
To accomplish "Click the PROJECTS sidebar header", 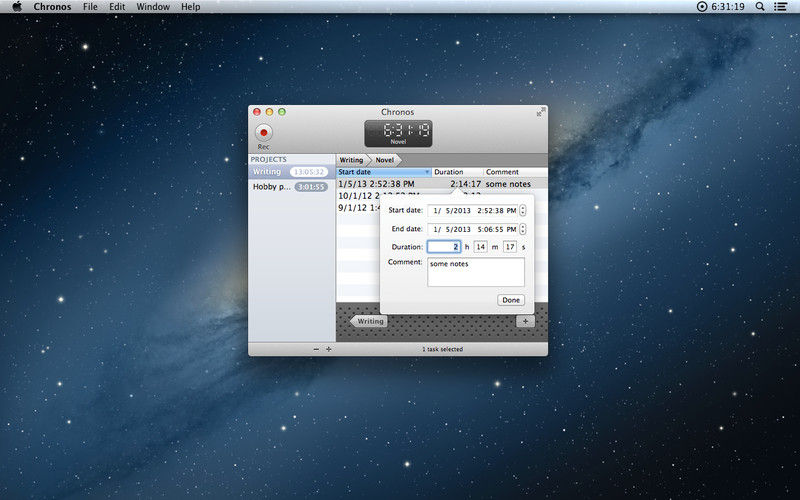I will click(x=268, y=159).
